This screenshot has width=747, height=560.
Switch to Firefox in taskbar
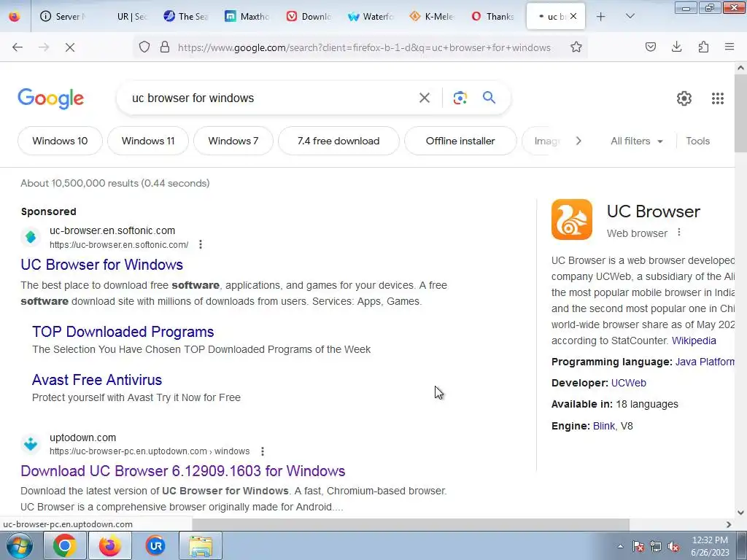click(110, 545)
